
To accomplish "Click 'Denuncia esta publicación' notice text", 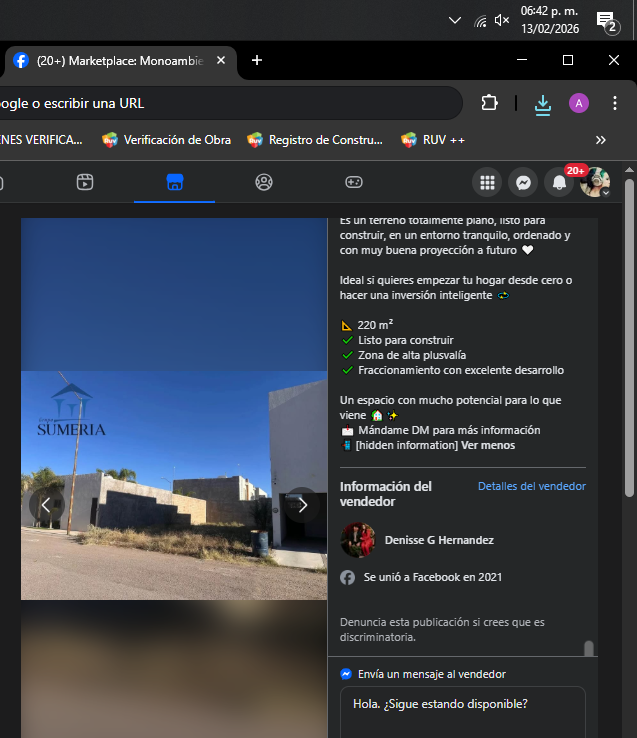I will (x=442, y=630).
